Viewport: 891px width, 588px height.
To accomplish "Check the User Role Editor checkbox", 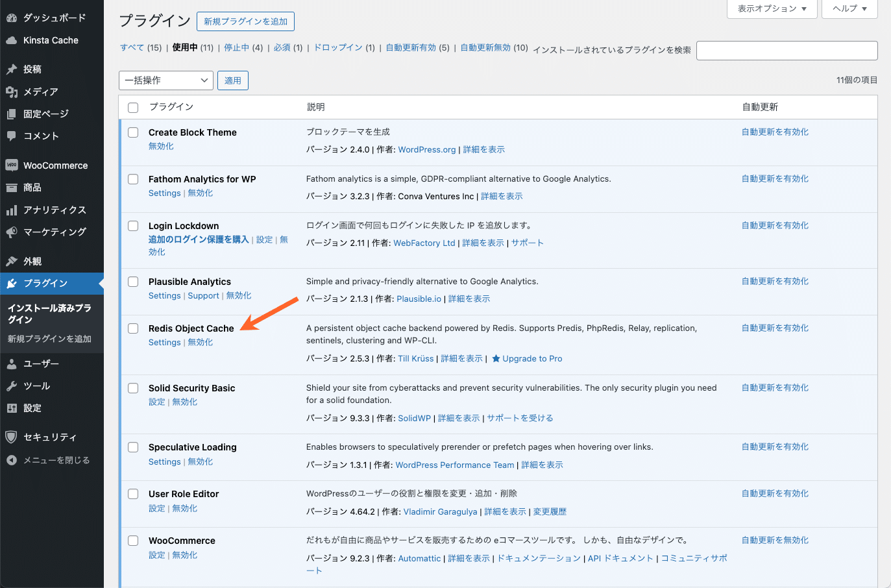I will point(133,494).
